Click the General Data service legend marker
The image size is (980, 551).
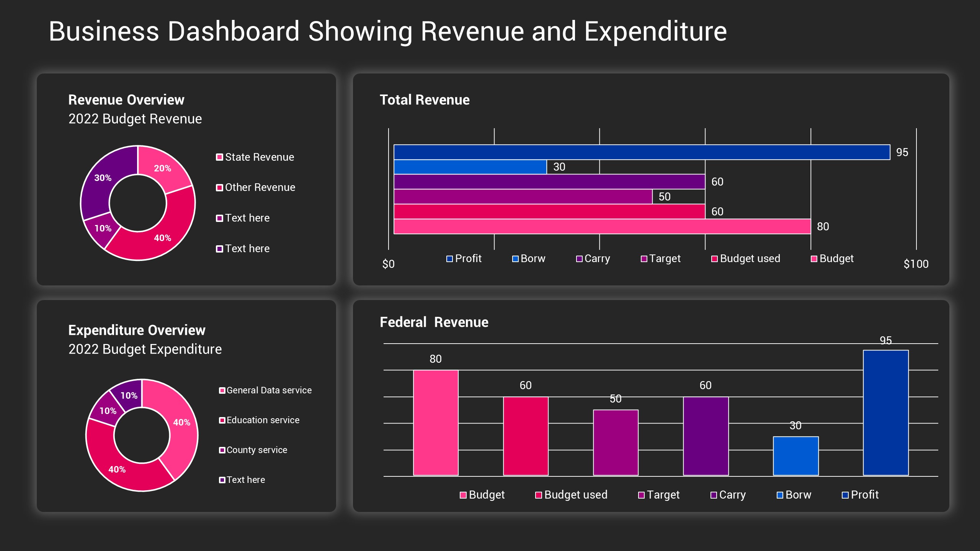tap(222, 390)
